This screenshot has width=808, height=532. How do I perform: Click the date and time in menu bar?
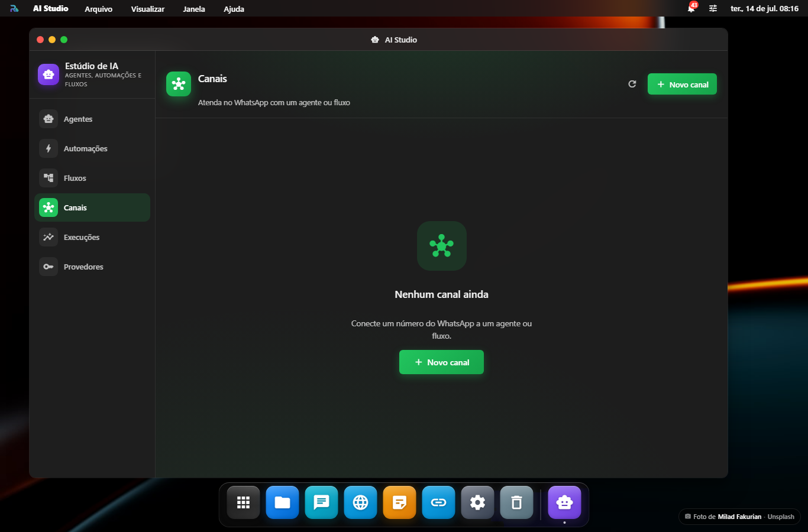point(764,8)
